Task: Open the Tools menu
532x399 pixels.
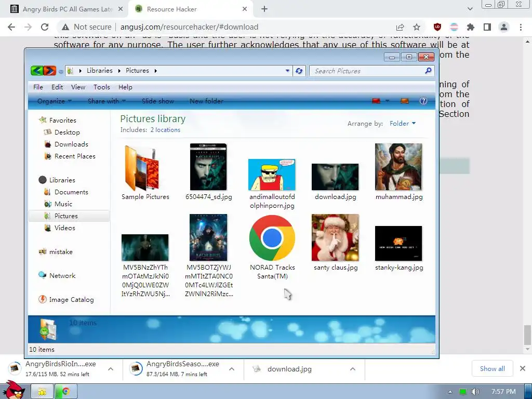Action: [102, 87]
